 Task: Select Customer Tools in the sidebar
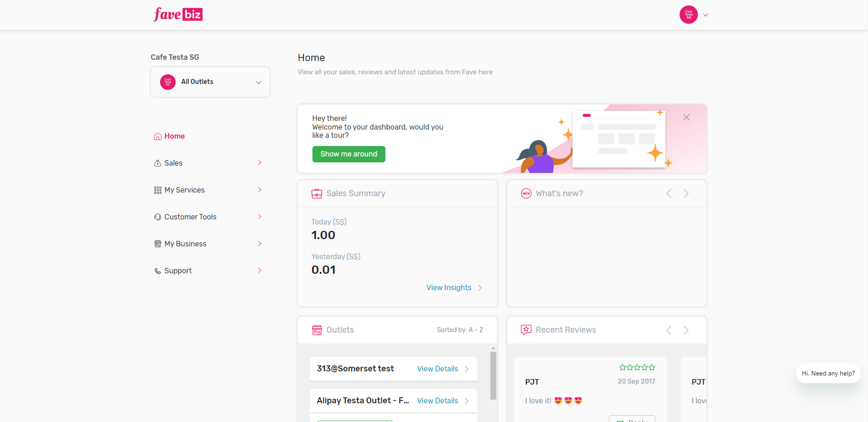click(190, 217)
